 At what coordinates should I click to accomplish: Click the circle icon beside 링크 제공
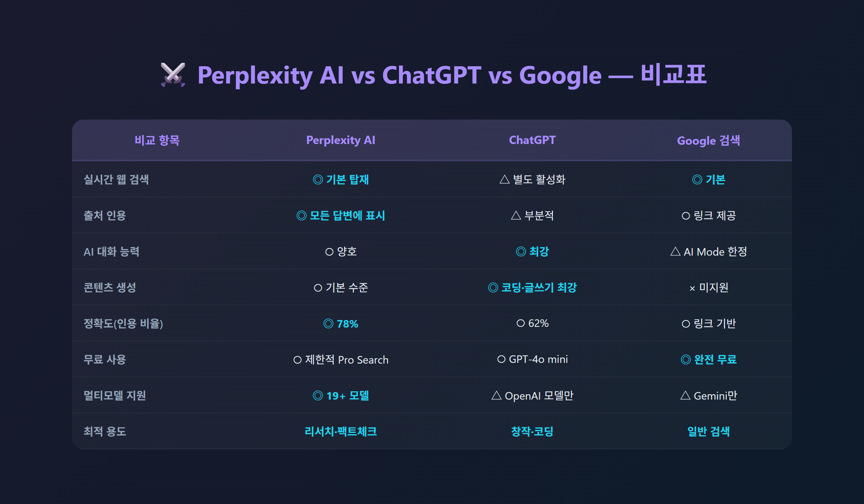686,216
